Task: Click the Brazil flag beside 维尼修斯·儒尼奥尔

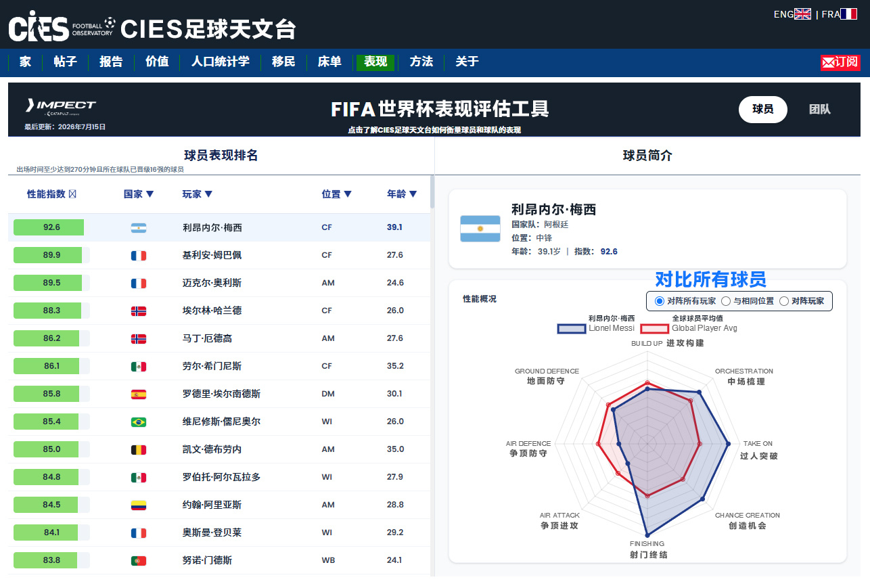Action: [x=139, y=422]
